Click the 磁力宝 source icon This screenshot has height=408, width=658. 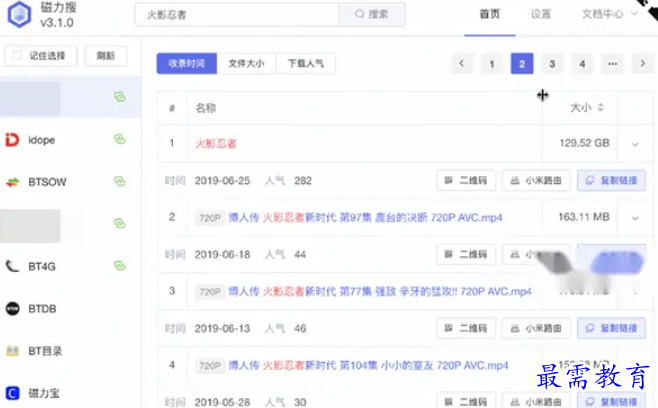13,393
